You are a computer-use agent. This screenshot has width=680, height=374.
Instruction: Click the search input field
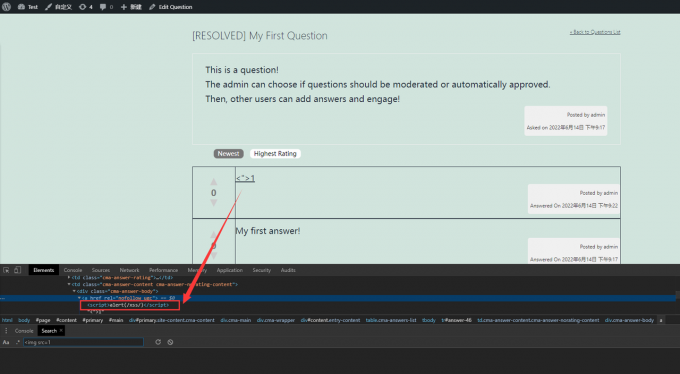point(83,342)
